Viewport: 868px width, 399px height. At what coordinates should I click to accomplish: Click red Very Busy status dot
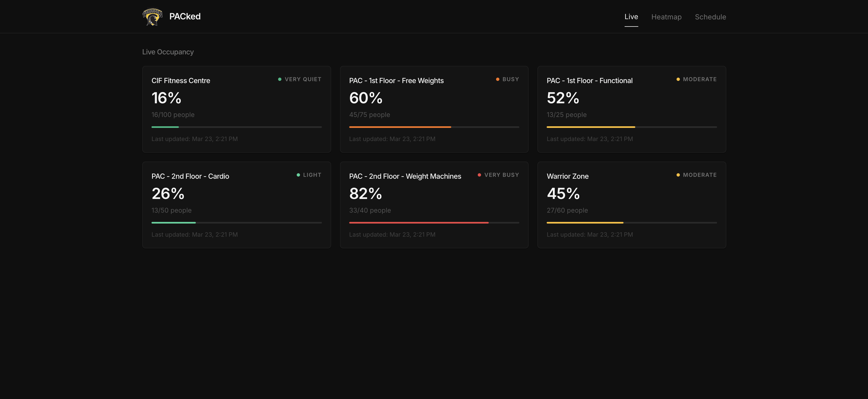point(479,175)
